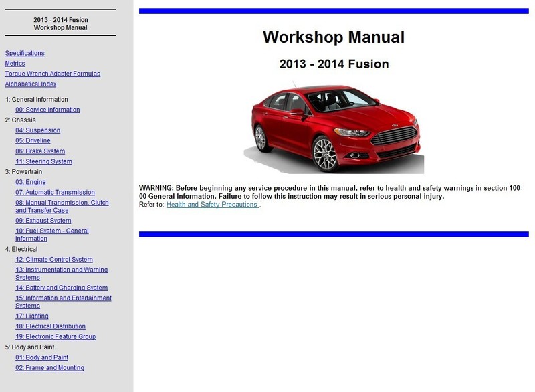This screenshot has width=535, height=392.
Task: Open 06: Brake System section
Action: (x=40, y=151)
